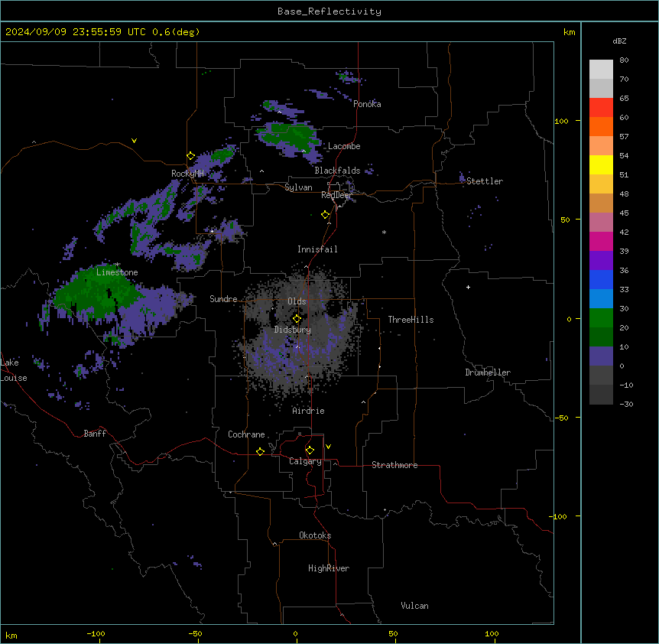
Task: Click the -50 tick on the bottom axis
Action: pos(196,633)
